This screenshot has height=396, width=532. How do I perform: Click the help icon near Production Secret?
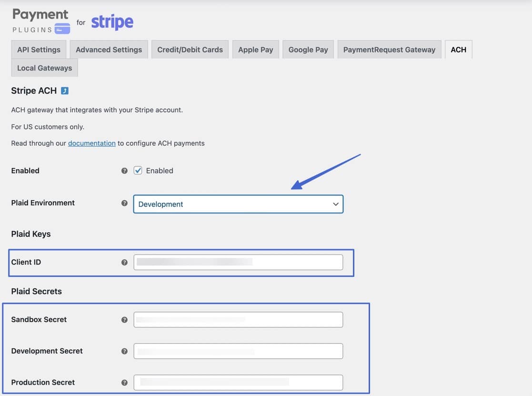[124, 382]
